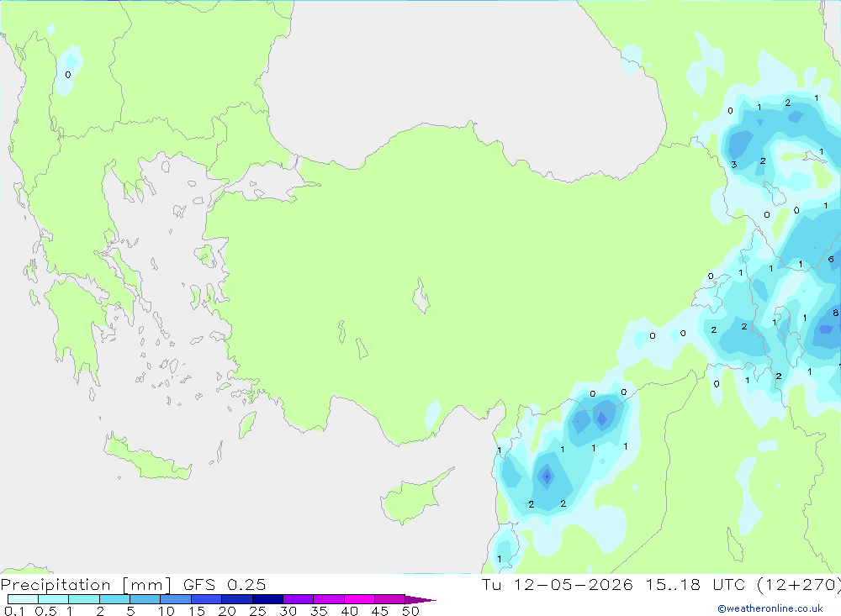841x616 pixels.
Task: Click the '50' legend scale label
Action: coord(410,611)
